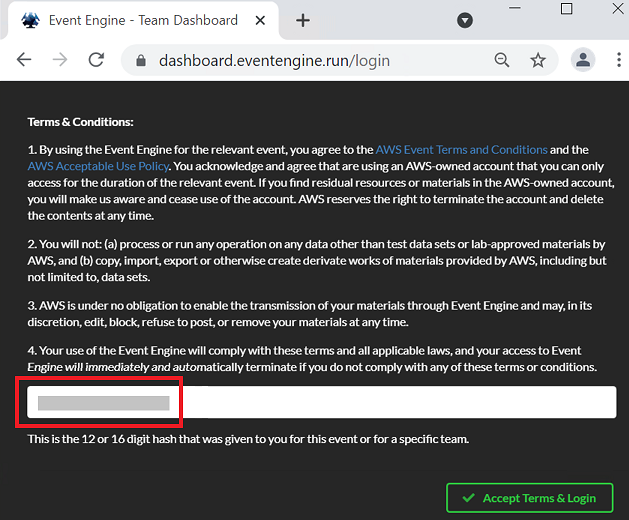Reload the Event Engine login page
Screen dimensions: 629x520
click(96, 60)
